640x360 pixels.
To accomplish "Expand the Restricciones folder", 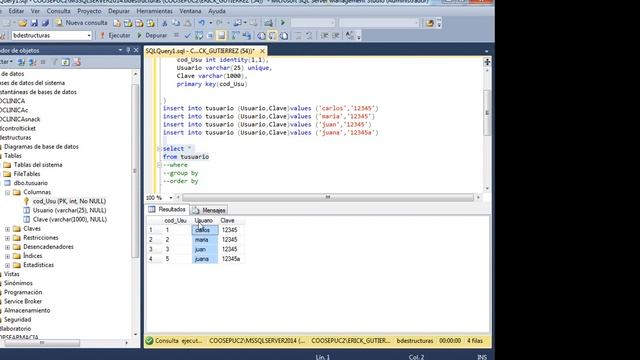I will point(7,238).
